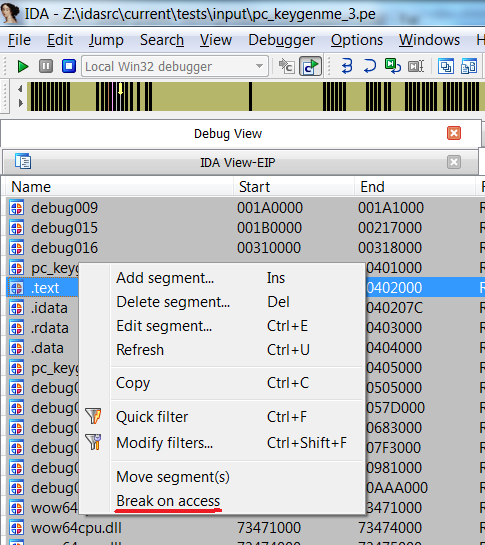Click the Step into toolbar icon
Screen dimensions: 485x545
[347, 66]
